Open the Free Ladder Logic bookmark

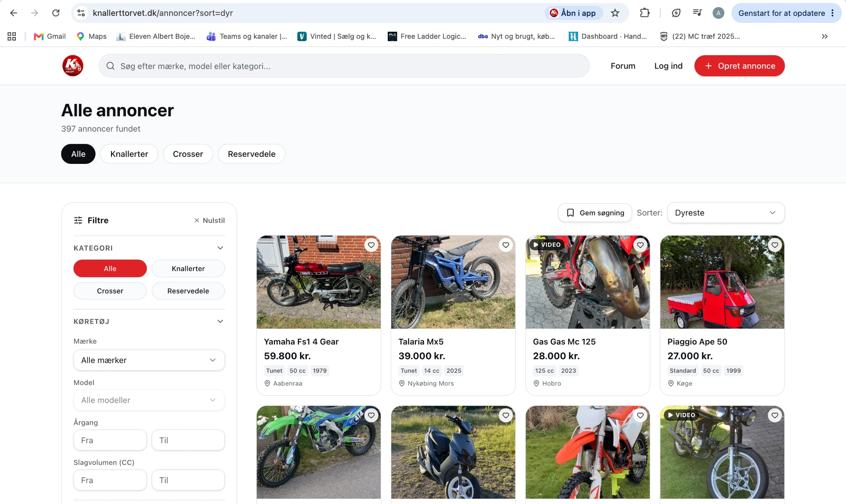point(427,37)
